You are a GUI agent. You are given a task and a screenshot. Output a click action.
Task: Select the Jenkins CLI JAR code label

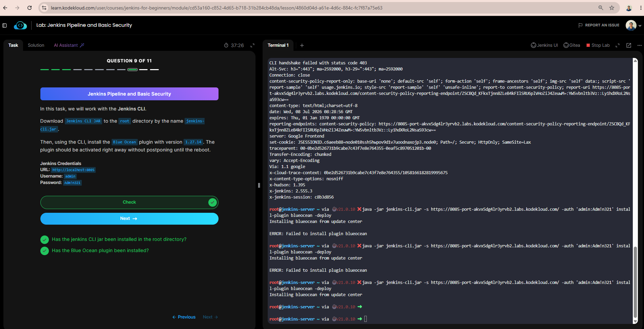pyautogui.click(x=83, y=121)
